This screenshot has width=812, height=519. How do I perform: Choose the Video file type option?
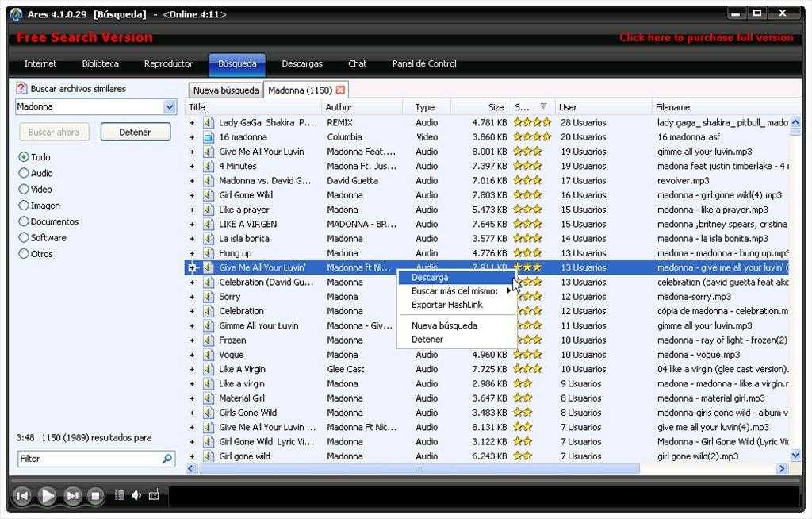tap(24, 190)
